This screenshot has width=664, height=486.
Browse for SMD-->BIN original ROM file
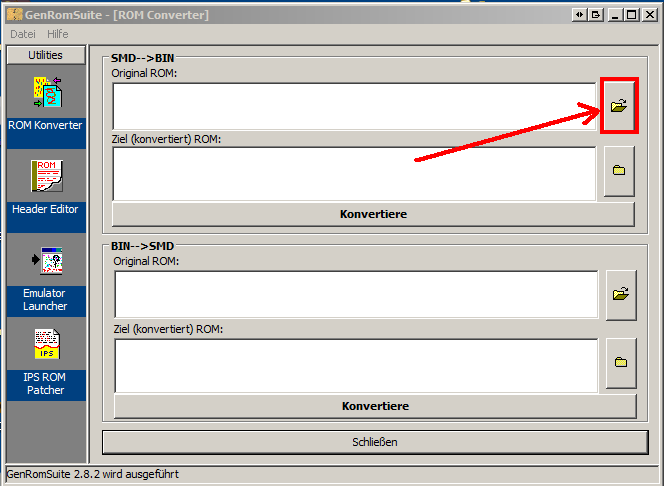pyautogui.click(x=619, y=105)
